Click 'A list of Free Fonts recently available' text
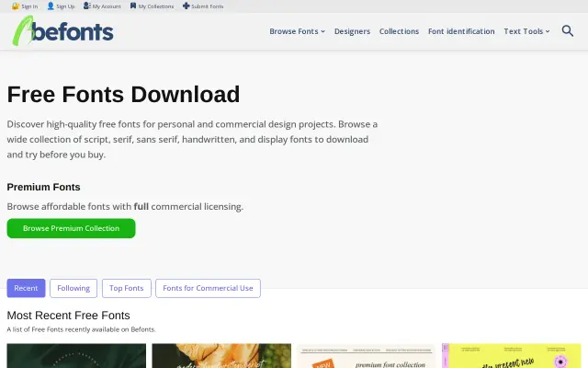The height and width of the screenshot is (368, 588). pos(82,329)
